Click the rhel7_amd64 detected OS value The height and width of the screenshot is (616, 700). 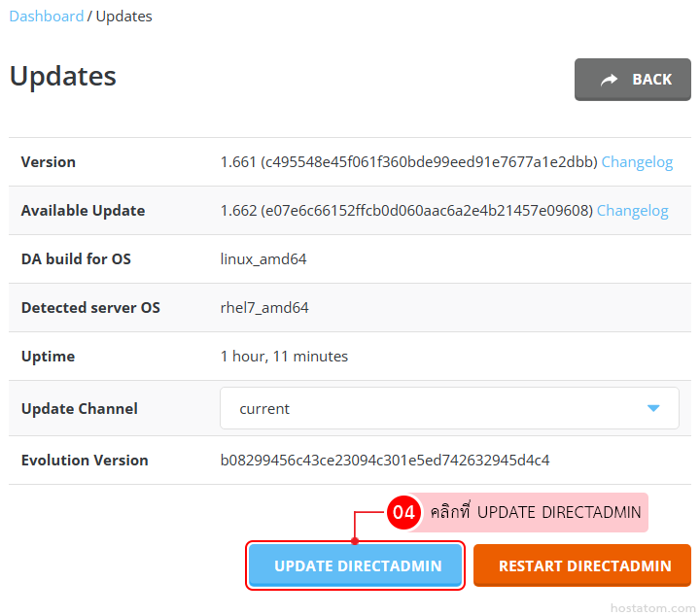pyautogui.click(x=264, y=308)
